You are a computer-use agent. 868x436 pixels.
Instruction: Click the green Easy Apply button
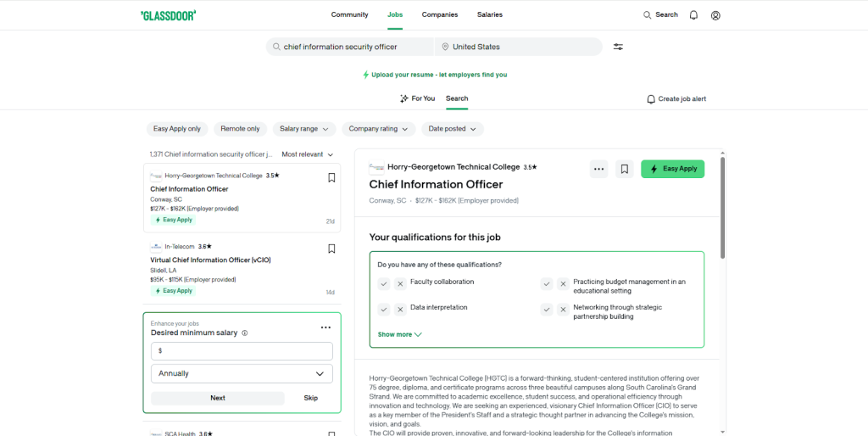(x=672, y=169)
